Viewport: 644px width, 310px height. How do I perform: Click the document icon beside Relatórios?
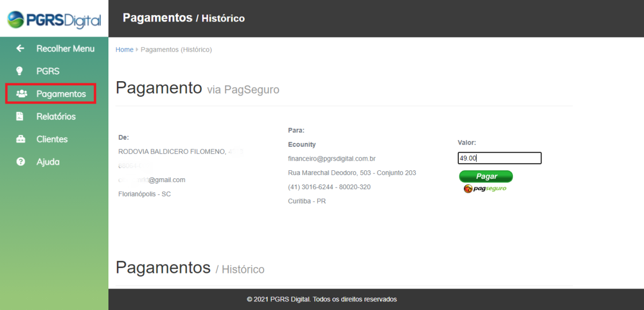tap(20, 116)
